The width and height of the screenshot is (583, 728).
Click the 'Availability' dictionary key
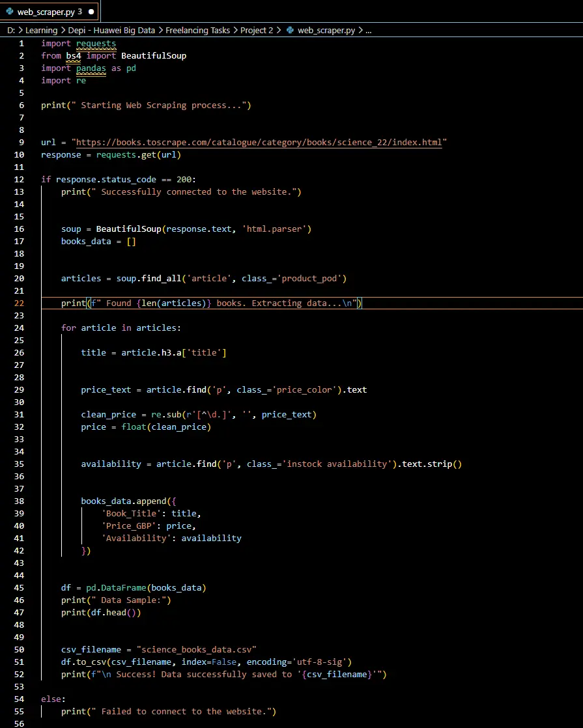point(136,539)
